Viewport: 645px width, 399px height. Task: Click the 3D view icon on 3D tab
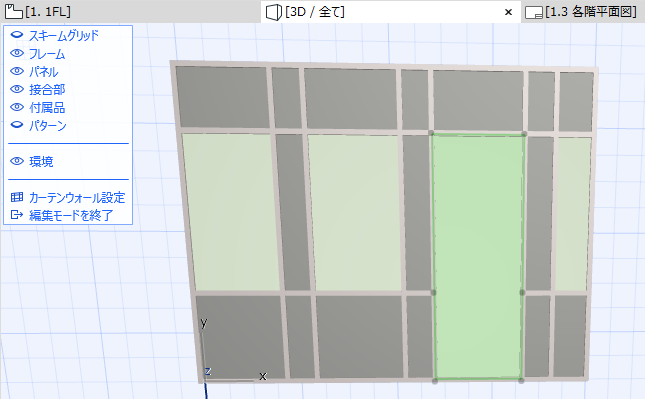tap(274, 12)
